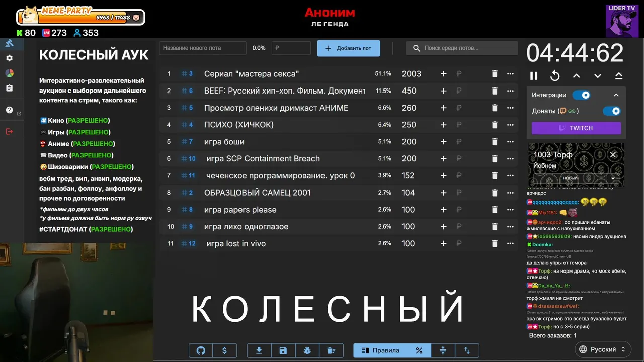Collapse the Интеграции panel chevron

tap(616, 95)
